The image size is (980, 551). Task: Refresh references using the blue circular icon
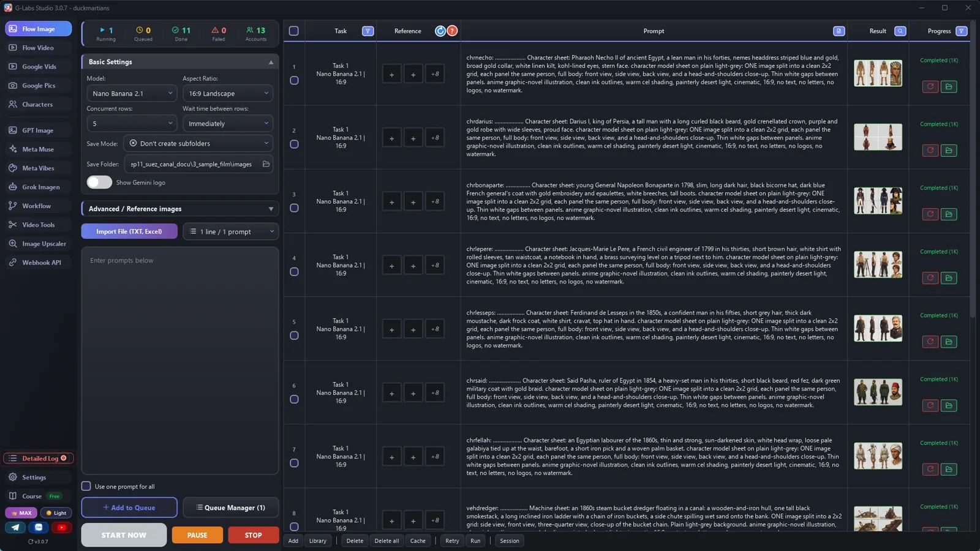click(x=440, y=31)
